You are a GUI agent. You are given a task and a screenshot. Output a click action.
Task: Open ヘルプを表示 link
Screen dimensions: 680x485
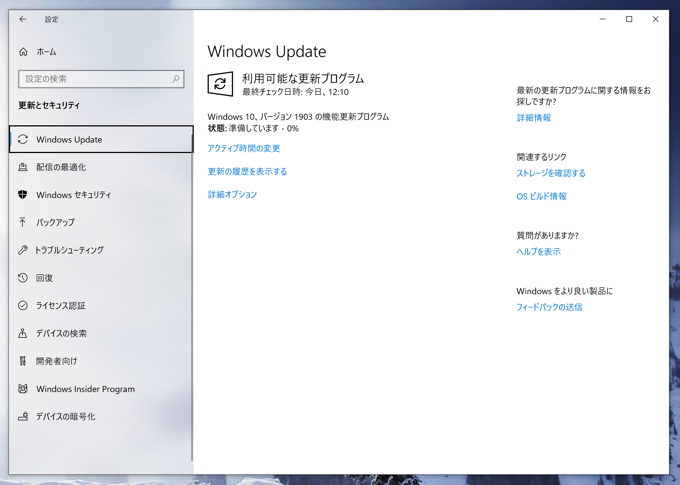click(538, 252)
